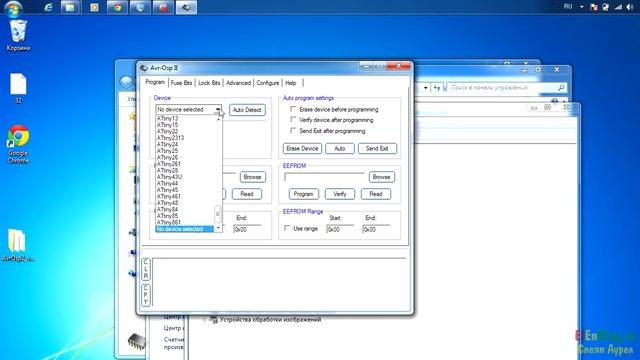This screenshot has width=640, height=360.
Task: Click the CLR clear log button
Action: click(x=146, y=269)
